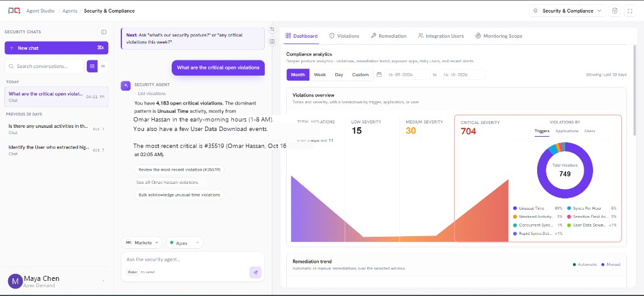Click the Monitoring Scope radar icon
The width and height of the screenshot is (644, 296).
[x=478, y=36]
